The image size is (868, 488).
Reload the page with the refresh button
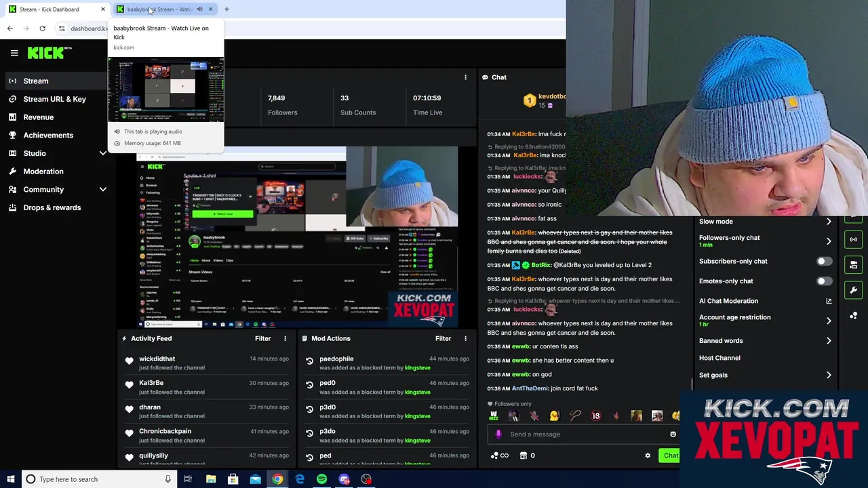(x=42, y=28)
